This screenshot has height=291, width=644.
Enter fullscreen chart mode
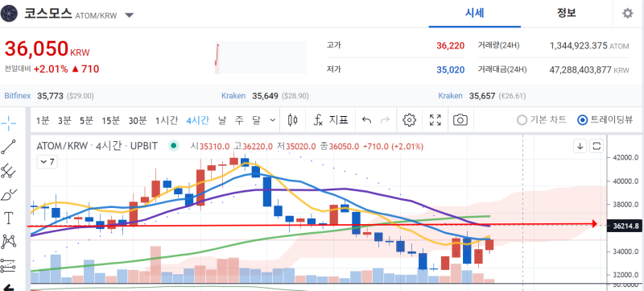point(435,120)
